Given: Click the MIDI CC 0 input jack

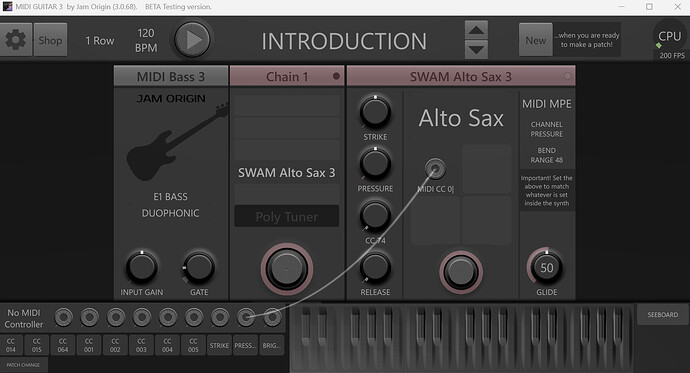Looking at the screenshot, I should (x=435, y=169).
